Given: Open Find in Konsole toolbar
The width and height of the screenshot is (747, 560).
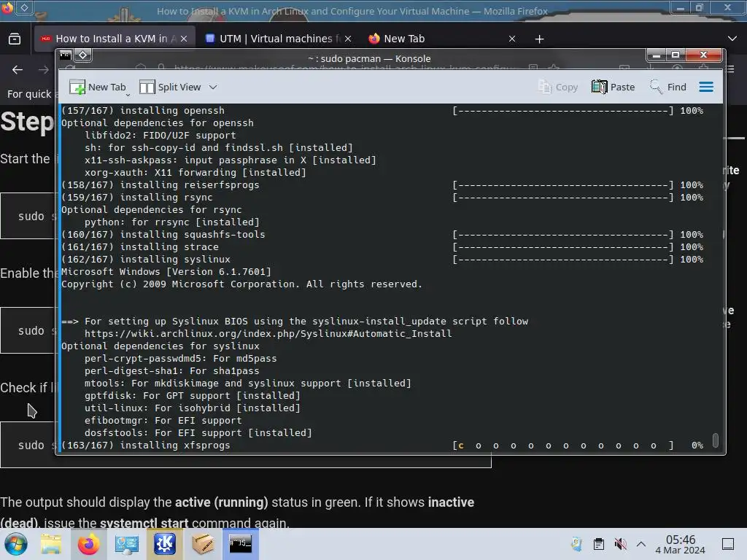Looking at the screenshot, I should pyautogui.click(x=668, y=87).
